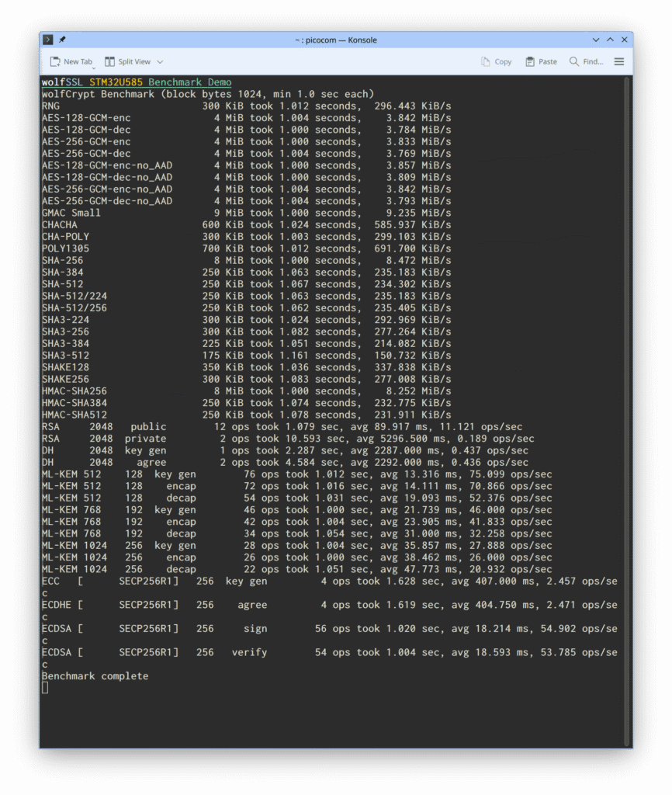
Task: Click the Copy toolbar icon
Action: (x=496, y=61)
